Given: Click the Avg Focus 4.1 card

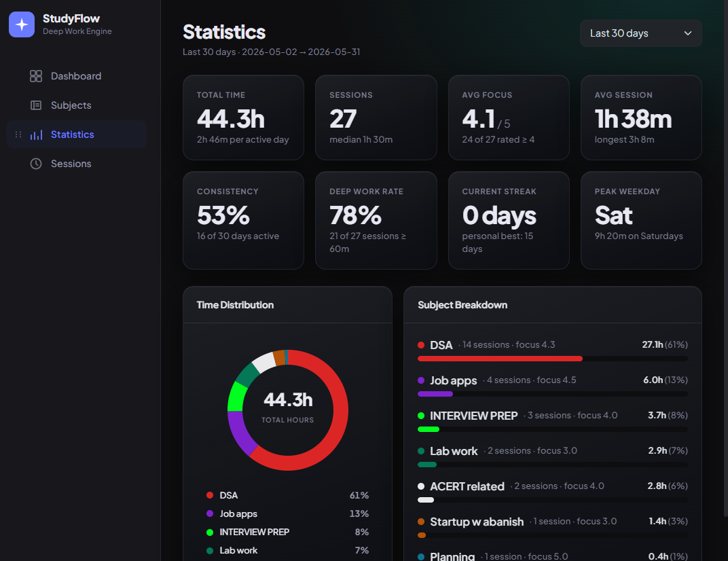Looking at the screenshot, I should [x=509, y=117].
